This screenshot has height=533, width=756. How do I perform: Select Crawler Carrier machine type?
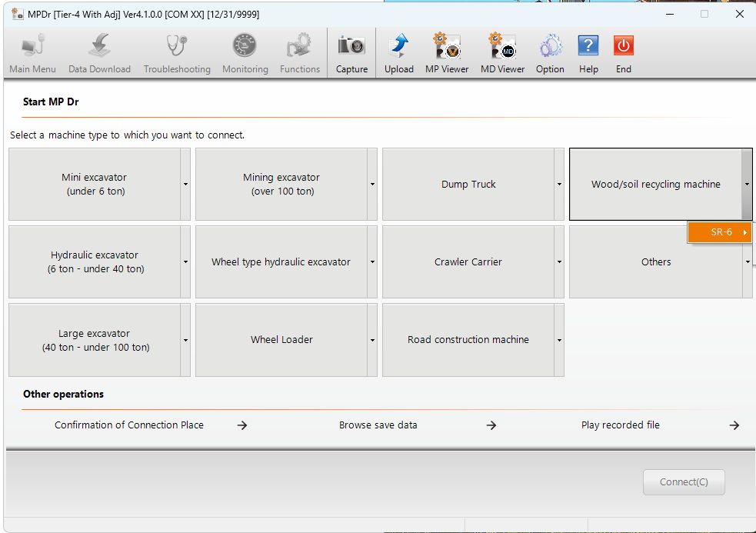pos(468,262)
